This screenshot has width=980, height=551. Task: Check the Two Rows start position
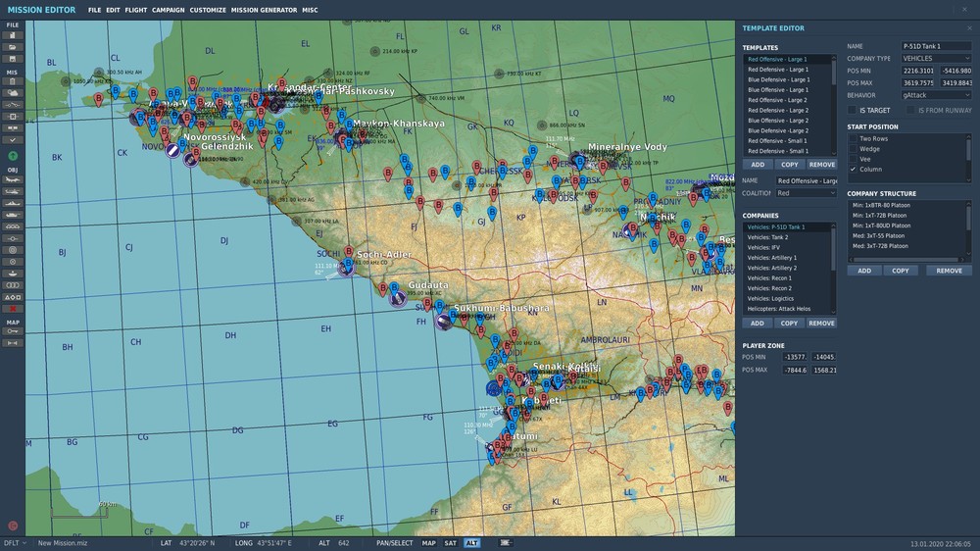tap(853, 138)
